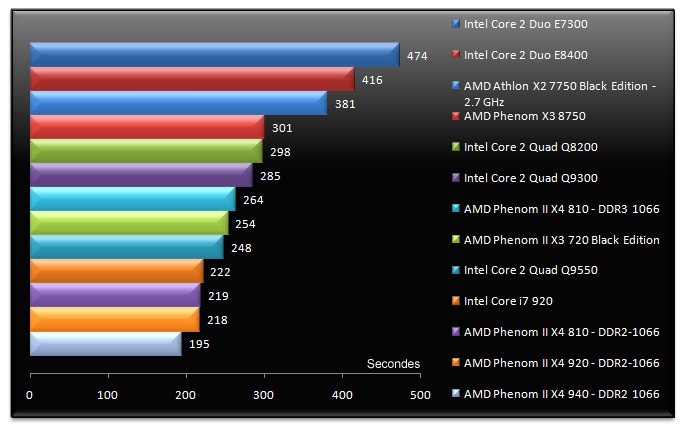The image size is (685, 431).
Task: Click the data label 301
Action: [x=282, y=128]
